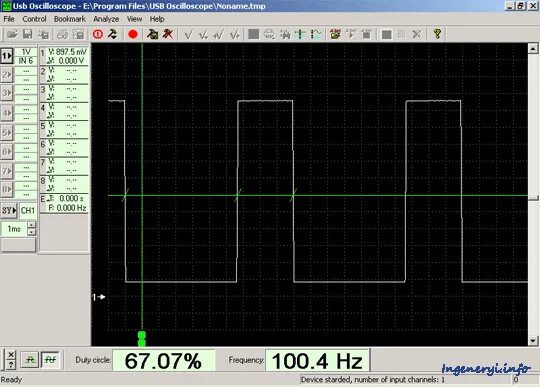Toggle channel 5 button
The width and height of the screenshot is (540, 387).
tap(7, 133)
